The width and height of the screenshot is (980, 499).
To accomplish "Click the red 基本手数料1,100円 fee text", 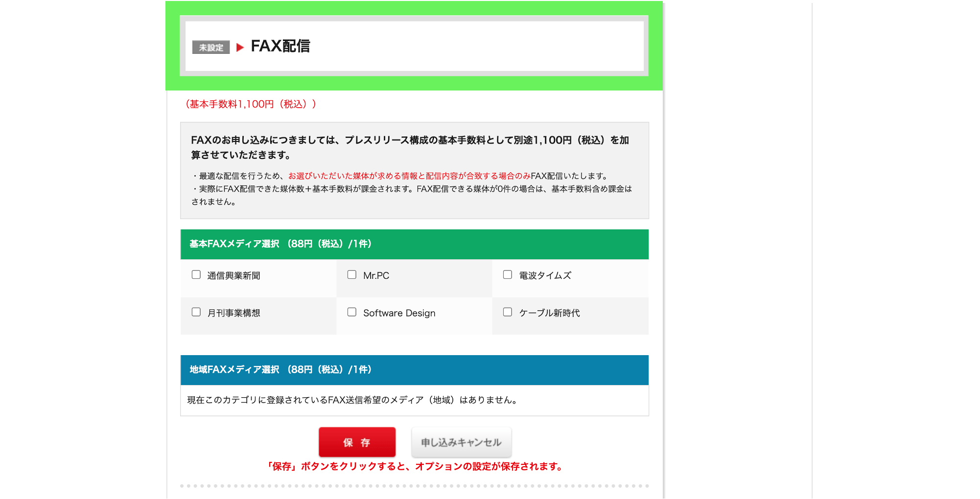I will (251, 104).
